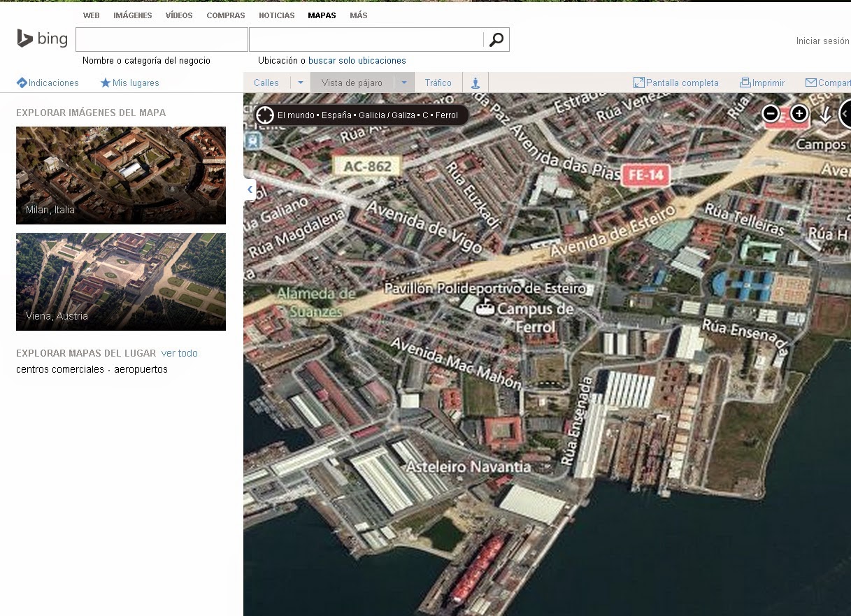Click Galicia / Galiza in the breadcrumb

pyautogui.click(x=387, y=115)
